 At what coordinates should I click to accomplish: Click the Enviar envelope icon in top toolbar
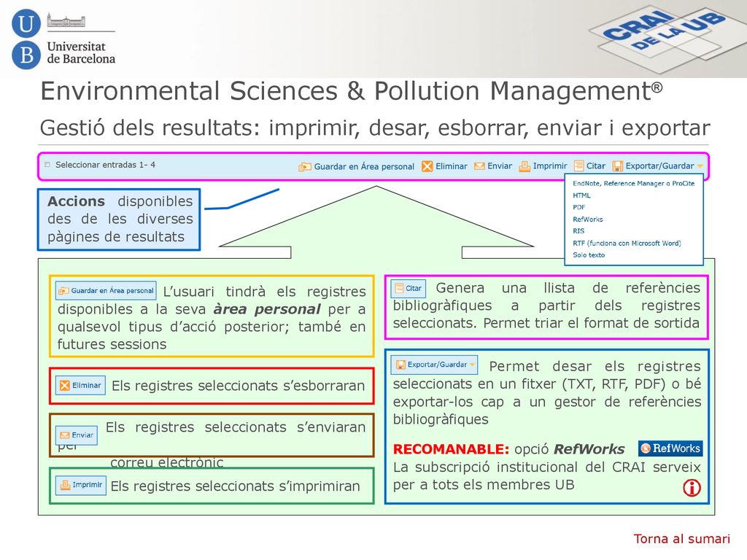pos(479,166)
